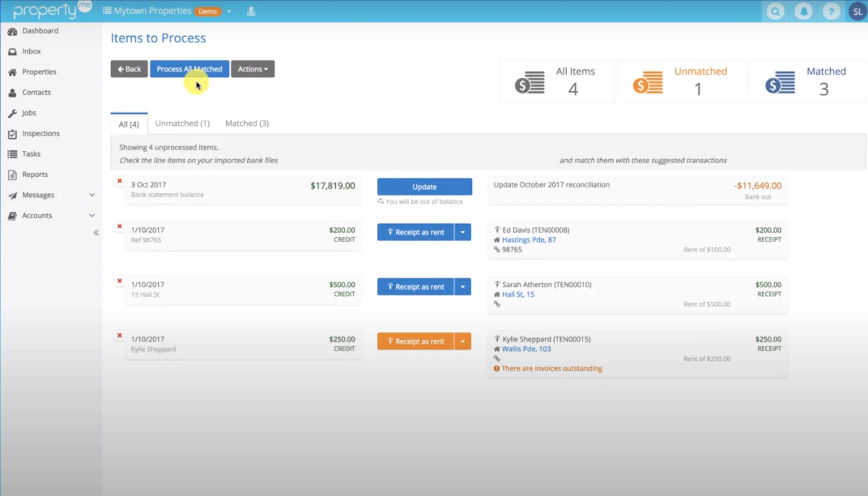Viewport: 868px width, 496px height.
Task: Click the Mytown Properties portfolio name
Action: tap(152, 11)
